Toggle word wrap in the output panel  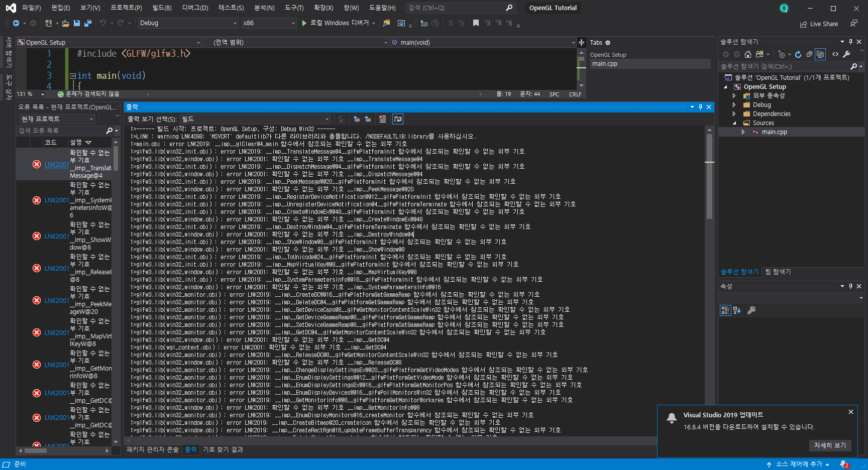[398, 119]
